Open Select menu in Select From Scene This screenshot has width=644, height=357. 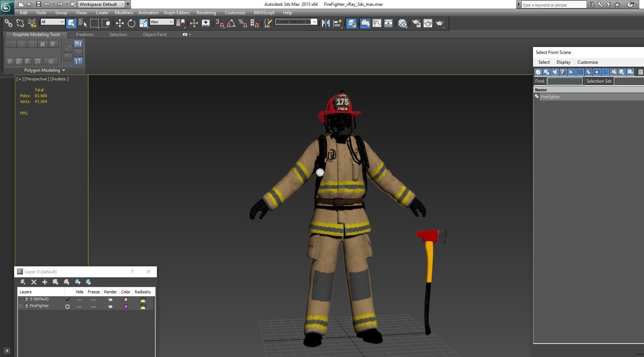pyautogui.click(x=544, y=62)
